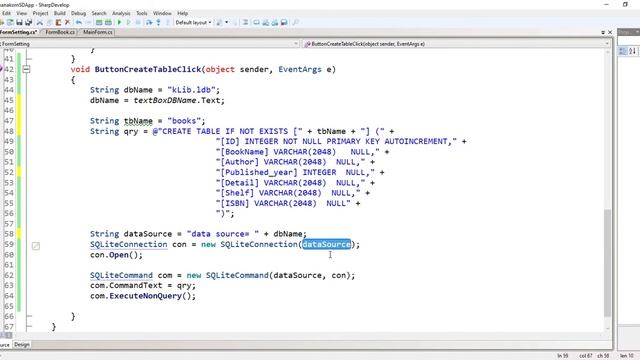
Task: Open the Debug menu
Action: coord(78,13)
